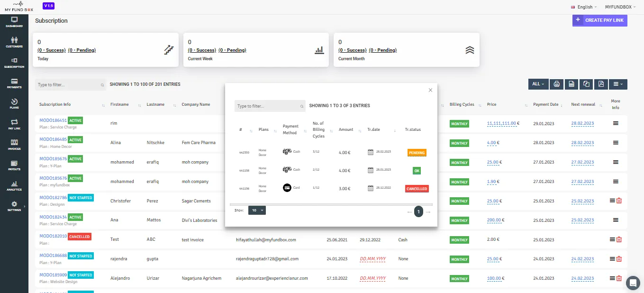Delete subscription row for rajendra gupta

619,259
